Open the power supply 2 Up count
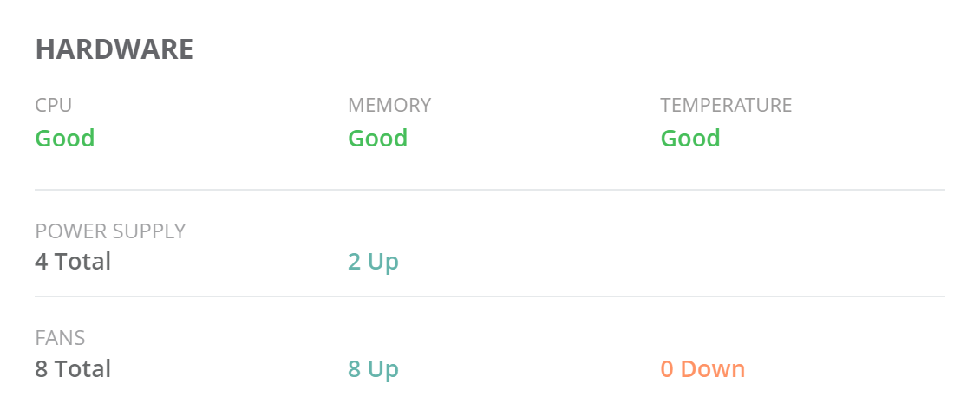The height and width of the screenshot is (416, 980). tap(373, 262)
